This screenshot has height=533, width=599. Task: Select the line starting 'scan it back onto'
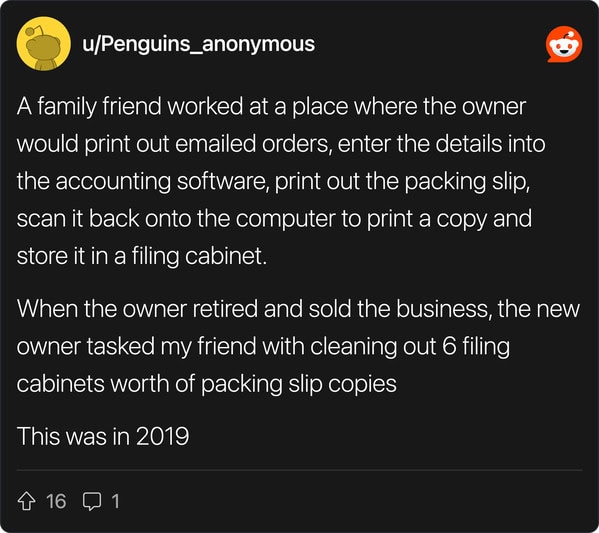274,219
